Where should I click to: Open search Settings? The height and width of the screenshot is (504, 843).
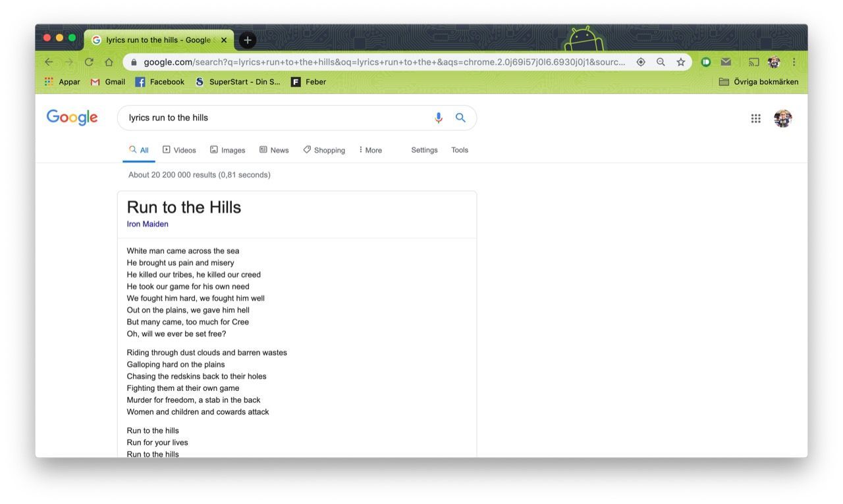coord(424,150)
